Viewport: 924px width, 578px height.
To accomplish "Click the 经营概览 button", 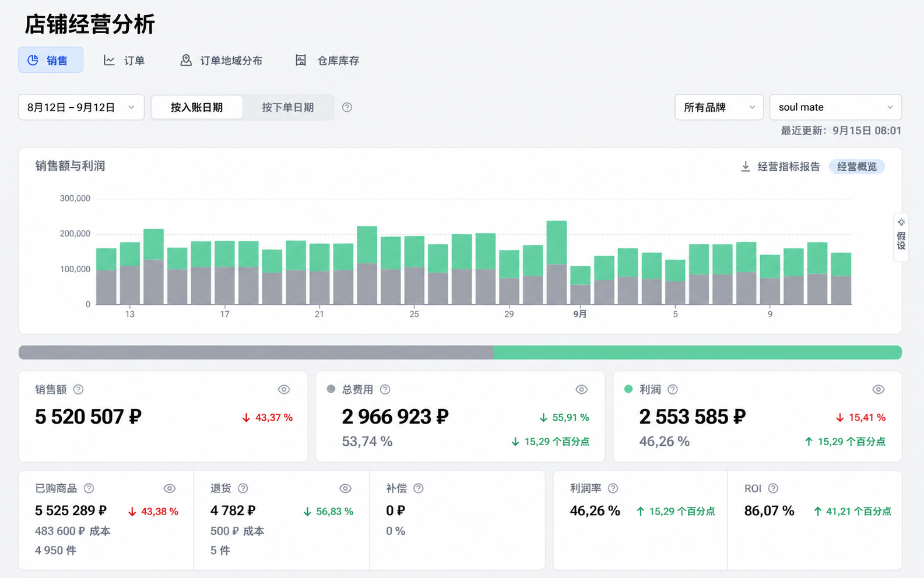I will click(x=856, y=167).
